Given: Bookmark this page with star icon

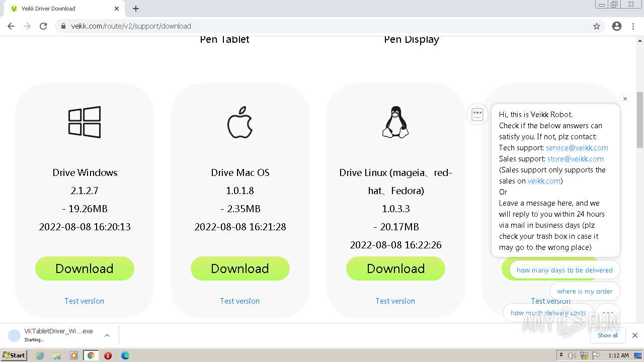Looking at the screenshot, I should 597,26.
